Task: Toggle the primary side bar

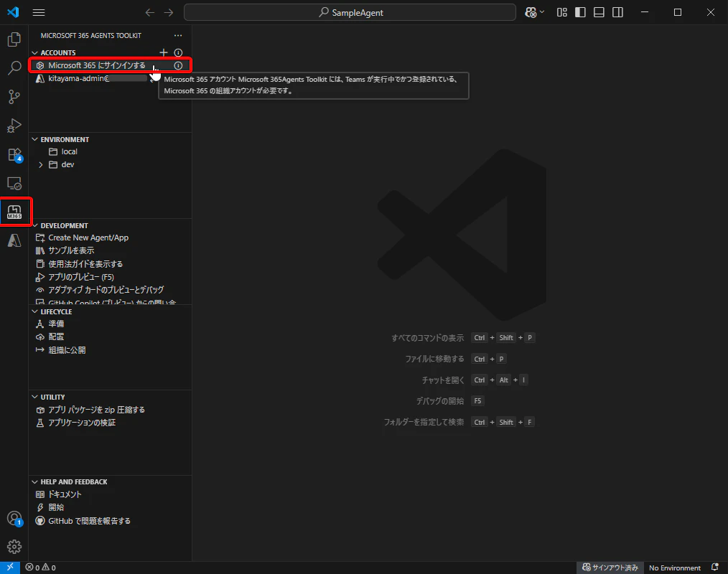Action: point(580,12)
